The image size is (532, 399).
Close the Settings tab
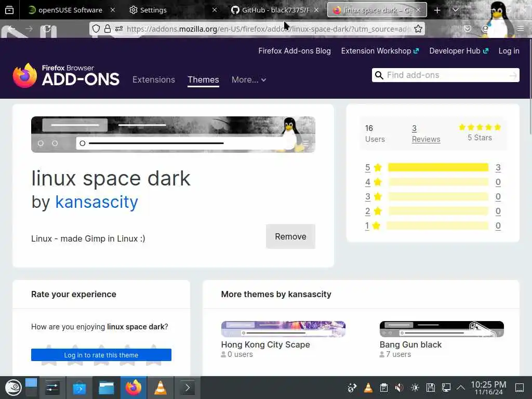pos(215,10)
